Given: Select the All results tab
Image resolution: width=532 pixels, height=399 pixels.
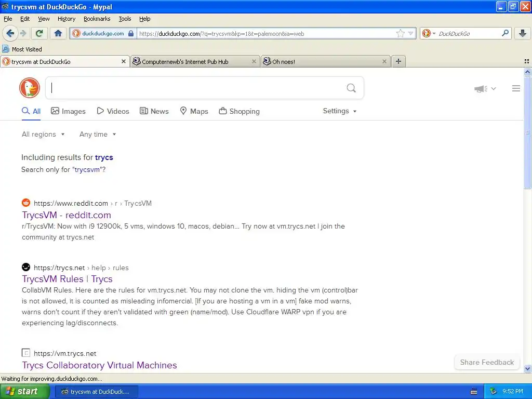Looking at the screenshot, I should tap(31, 111).
